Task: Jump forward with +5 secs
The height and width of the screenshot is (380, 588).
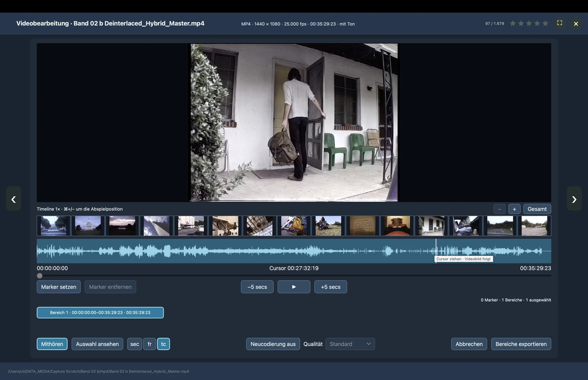Action: click(x=331, y=287)
